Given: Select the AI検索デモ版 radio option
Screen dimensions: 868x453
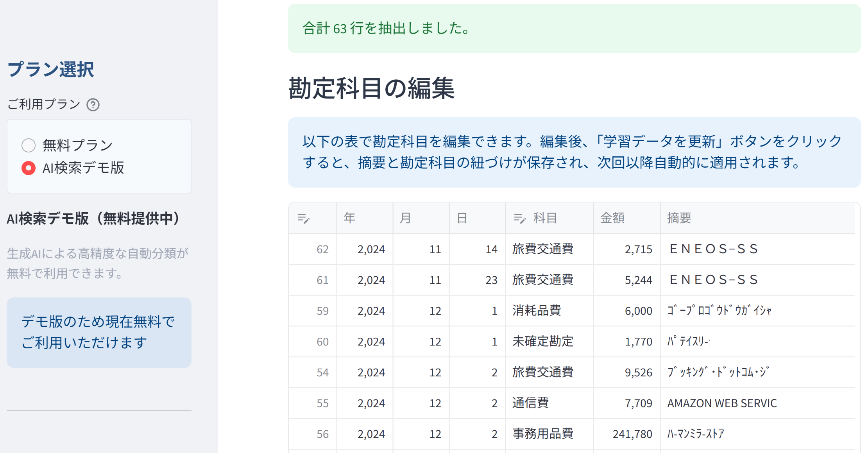Looking at the screenshot, I should point(29,168).
